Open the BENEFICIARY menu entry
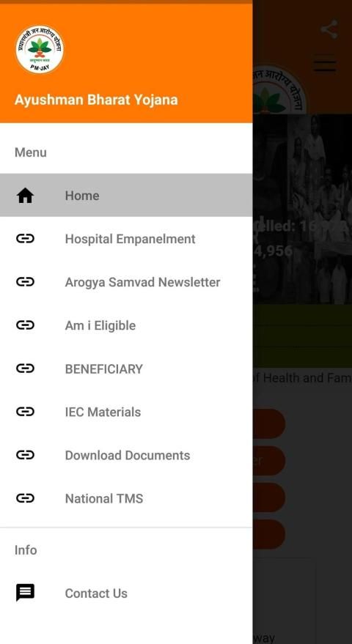352x644 pixels. click(126, 369)
